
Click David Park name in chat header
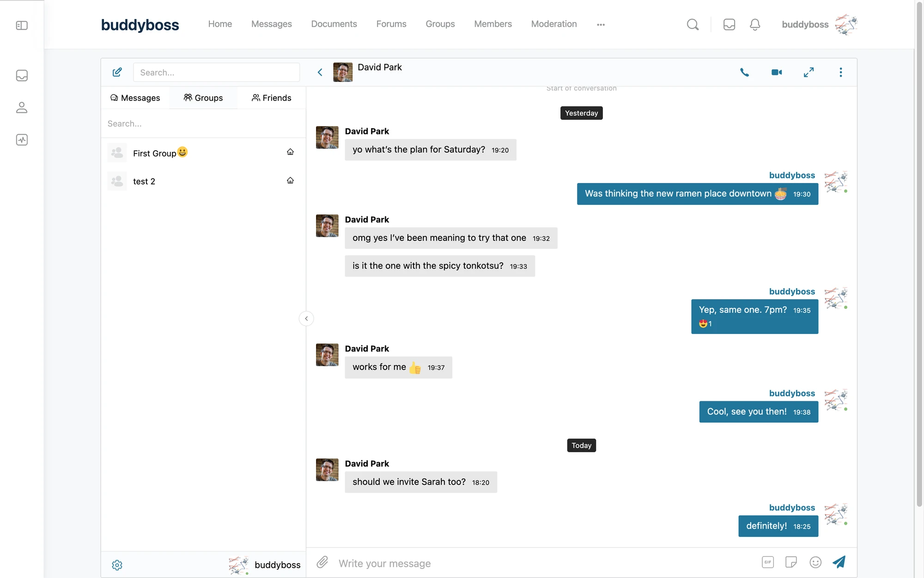380,68
